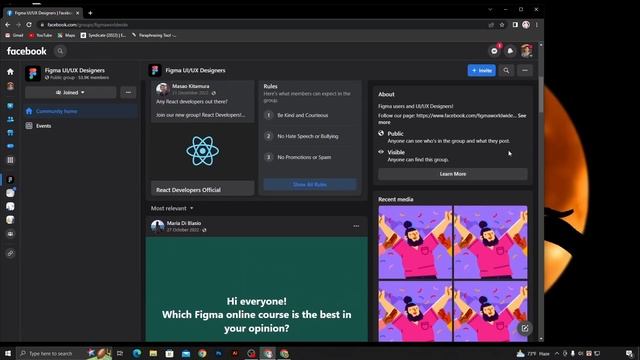Open Masao Kitamura's profile name
This screenshot has height=360, width=640.
191,86
